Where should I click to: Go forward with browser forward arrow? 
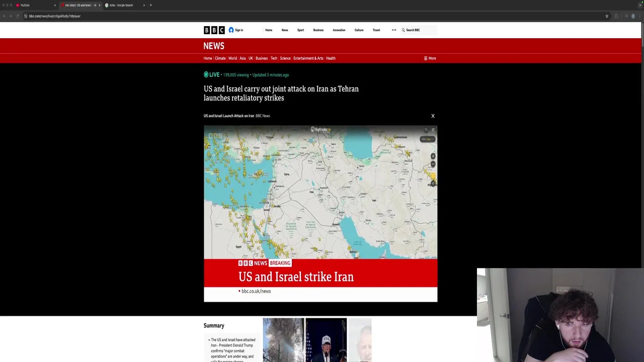point(11,16)
